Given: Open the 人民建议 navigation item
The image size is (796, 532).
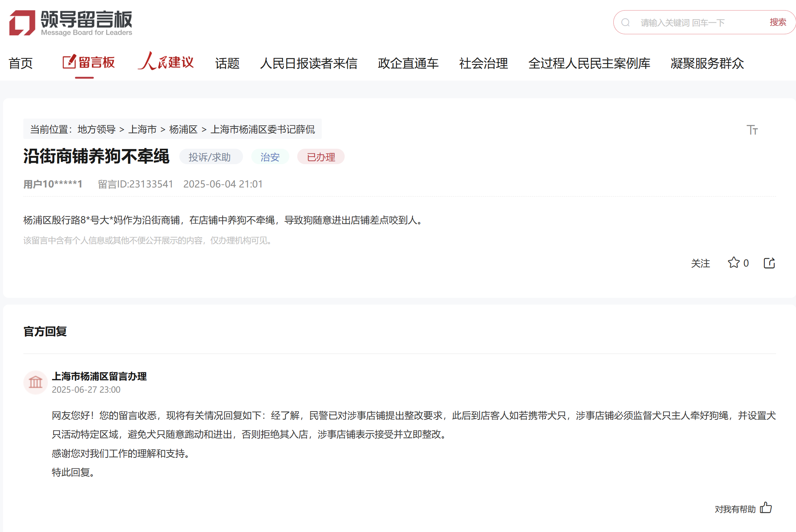Looking at the screenshot, I should [166, 62].
